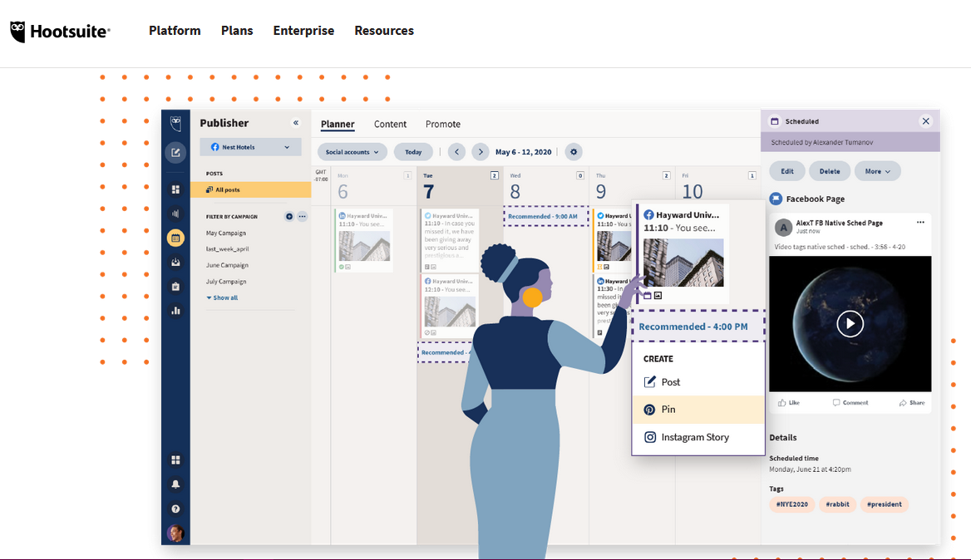Open the help question mark icon
Screen dimensions: 971x560
176,508
